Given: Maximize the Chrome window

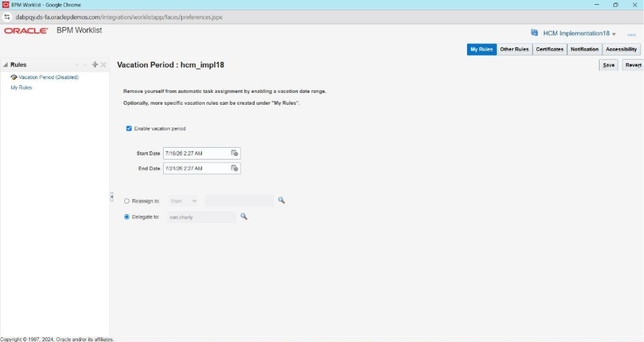Looking at the screenshot, I should click(616, 5).
